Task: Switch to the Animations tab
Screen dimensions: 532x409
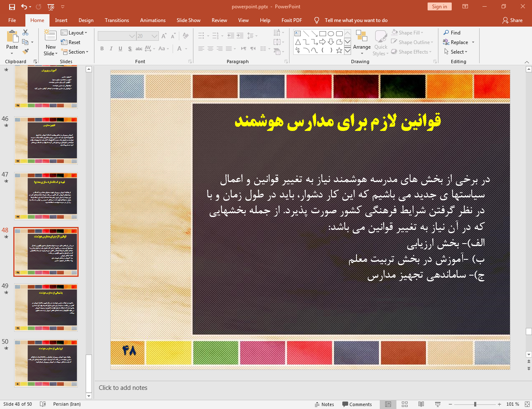Action: click(153, 20)
